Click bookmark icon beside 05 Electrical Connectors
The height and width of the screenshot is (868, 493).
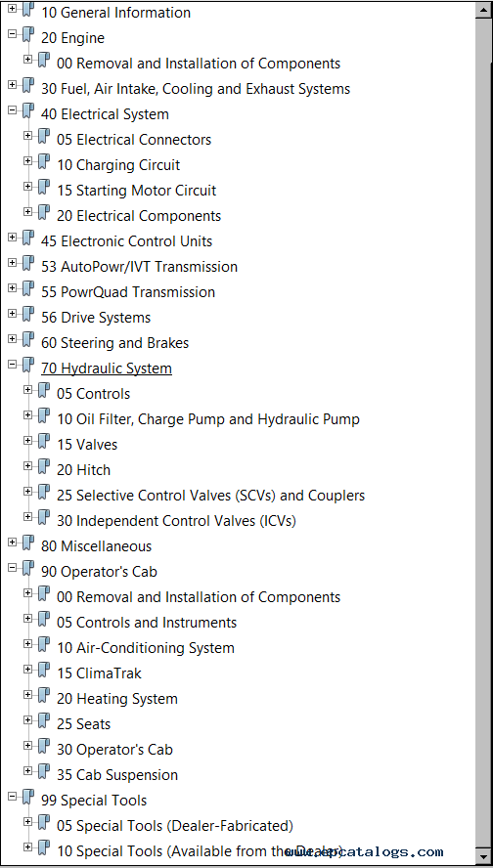click(44, 137)
